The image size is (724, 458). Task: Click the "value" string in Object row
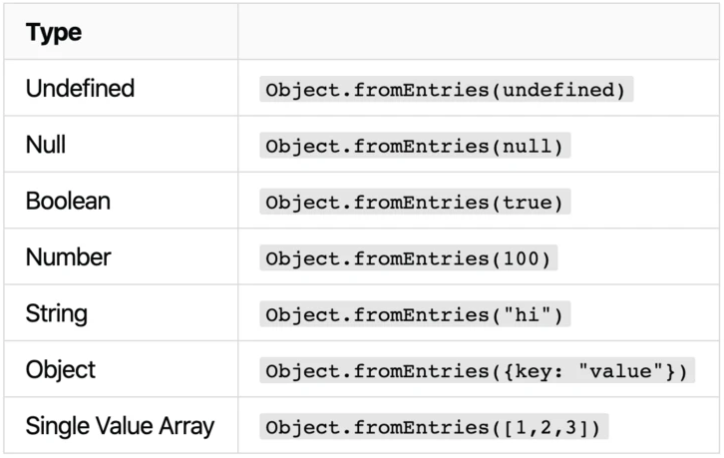(621, 370)
